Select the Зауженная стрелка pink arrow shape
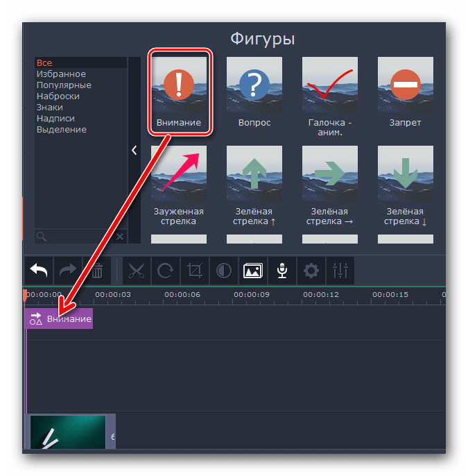468x476 pixels. pyautogui.click(x=179, y=173)
